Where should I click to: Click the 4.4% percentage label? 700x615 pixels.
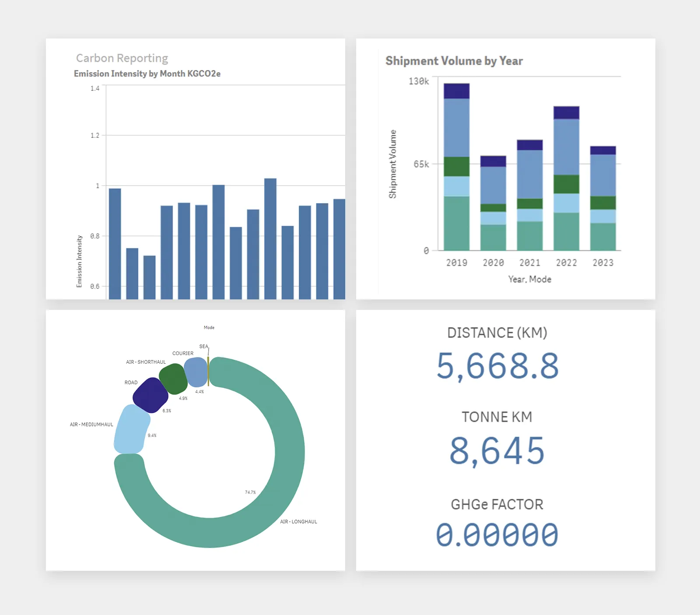click(199, 392)
